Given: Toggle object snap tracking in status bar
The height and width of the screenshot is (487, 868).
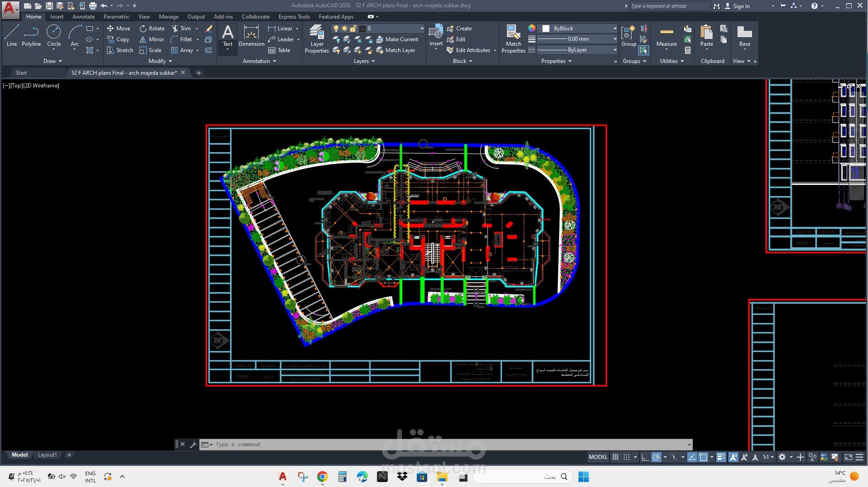Looking at the screenshot, I should pos(692,457).
